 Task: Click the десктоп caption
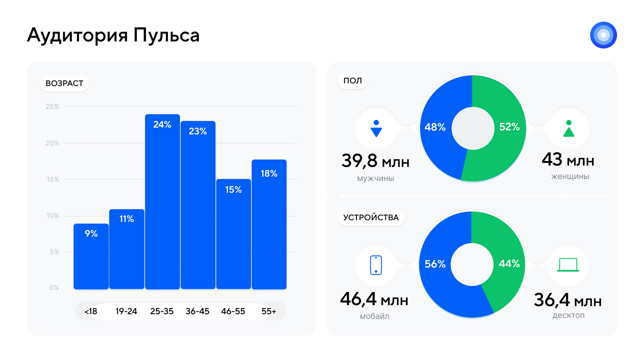(569, 315)
